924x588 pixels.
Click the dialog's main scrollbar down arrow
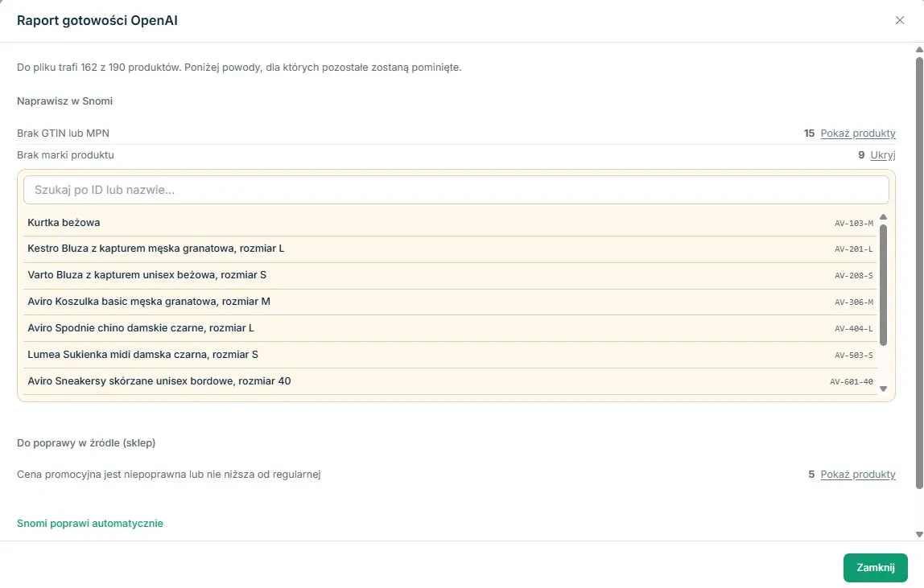pos(918,534)
